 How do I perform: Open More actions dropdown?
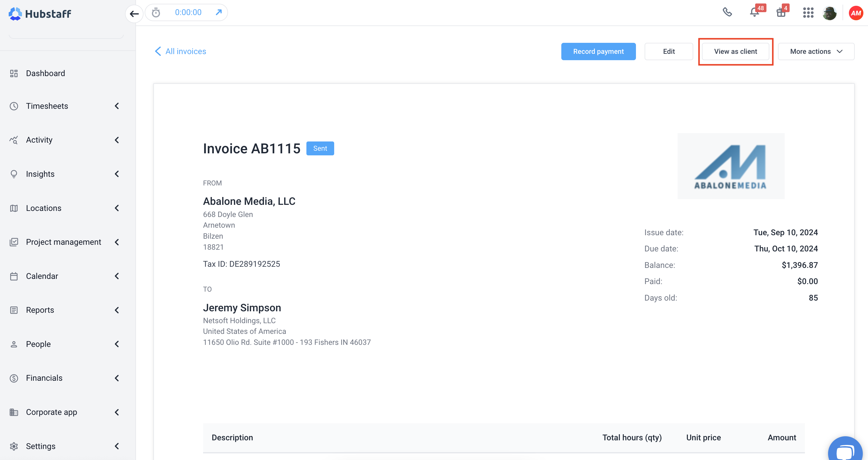(x=816, y=51)
